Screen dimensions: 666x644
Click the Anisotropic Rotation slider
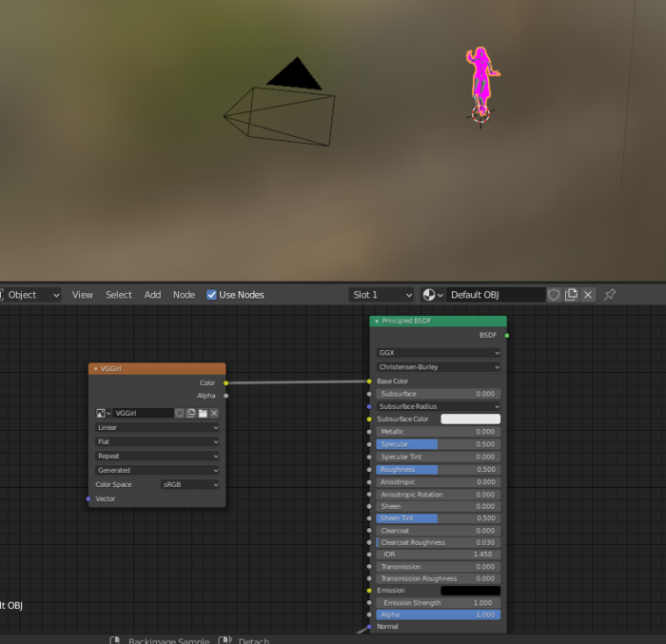(x=439, y=495)
